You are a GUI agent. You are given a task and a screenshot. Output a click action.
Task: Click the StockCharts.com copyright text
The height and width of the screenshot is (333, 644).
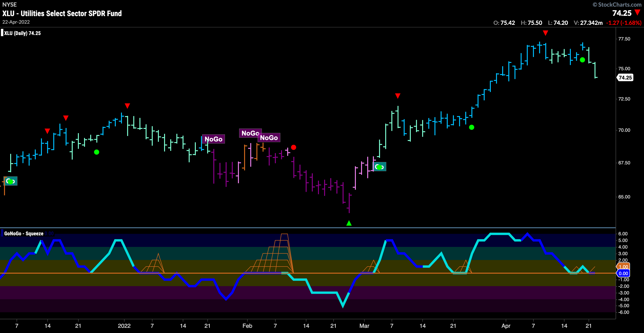(x=617, y=4)
